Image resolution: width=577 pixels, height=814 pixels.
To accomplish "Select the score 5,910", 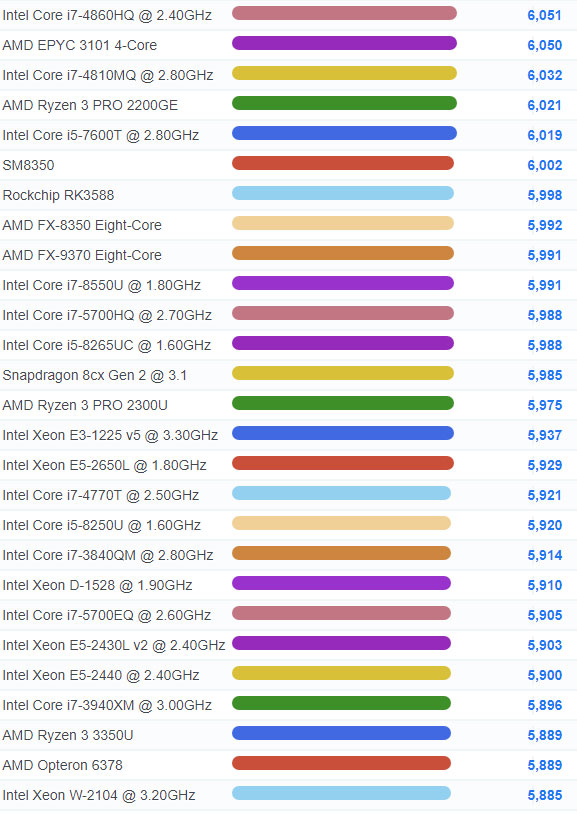I will coord(545,586).
